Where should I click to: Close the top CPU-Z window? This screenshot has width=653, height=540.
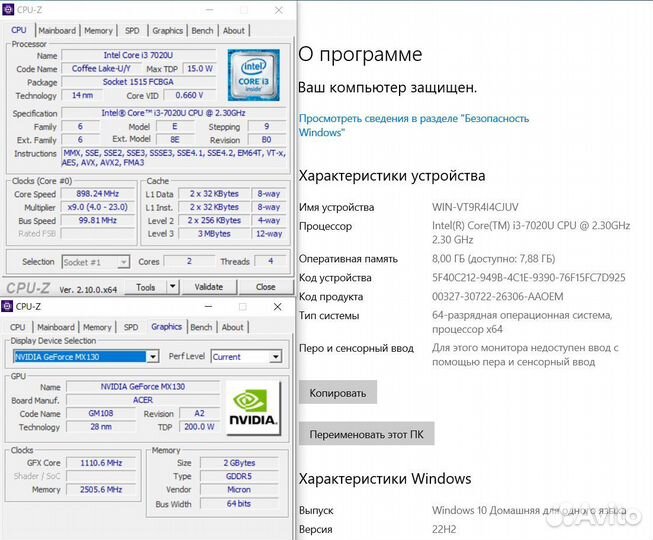pyautogui.click(x=279, y=10)
